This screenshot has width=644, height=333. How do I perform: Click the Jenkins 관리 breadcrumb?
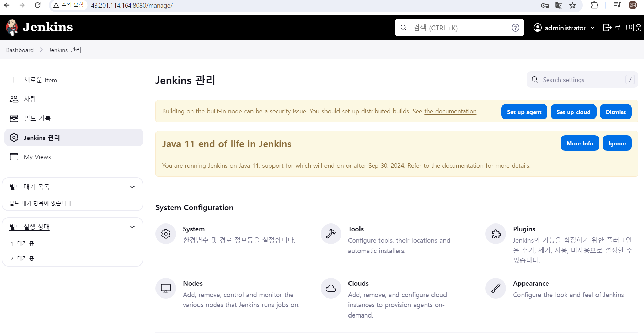click(65, 50)
